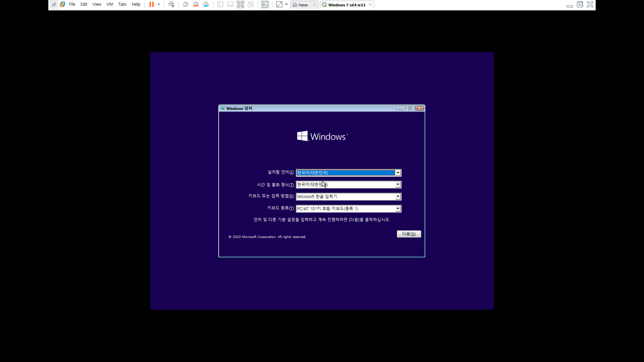This screenshot has height=362, width=644.
Task: Send Ctrl+Alt+Del to the VM
Action: pyautogui.click(x=171, y=5)
